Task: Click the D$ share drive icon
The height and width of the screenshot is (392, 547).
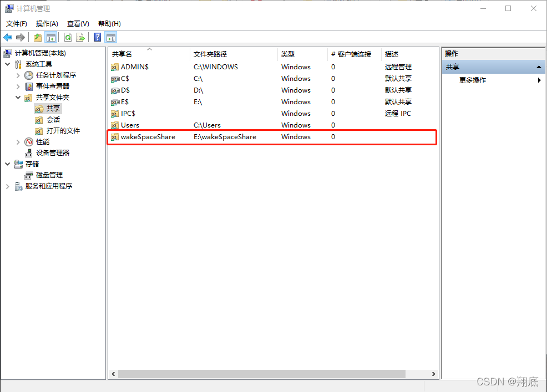Action: pyautogui.click(x=115, y=90)
